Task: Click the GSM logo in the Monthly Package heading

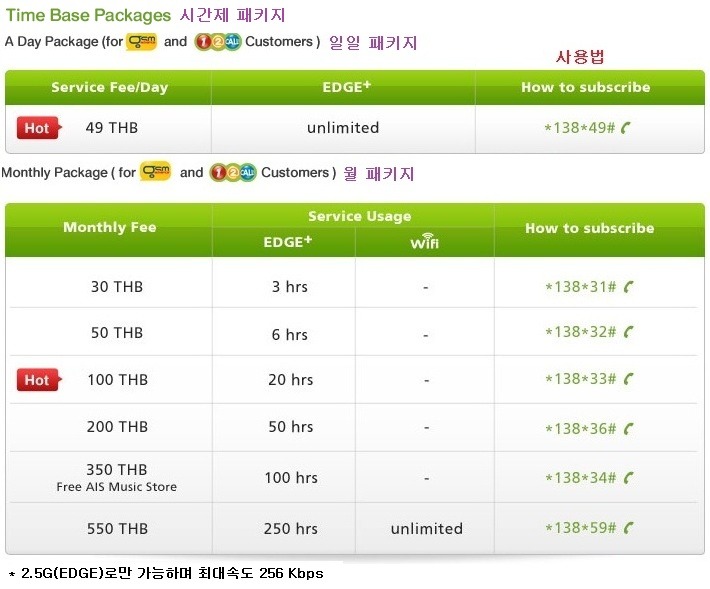Action: pyautogui.click(x=155, y=172)
